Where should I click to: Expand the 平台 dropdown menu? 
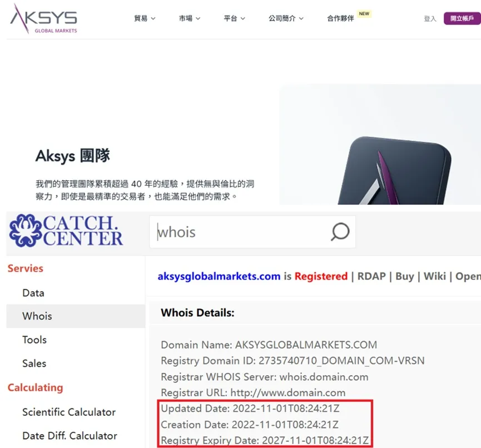pyautogui.click(x=234, y=18)
